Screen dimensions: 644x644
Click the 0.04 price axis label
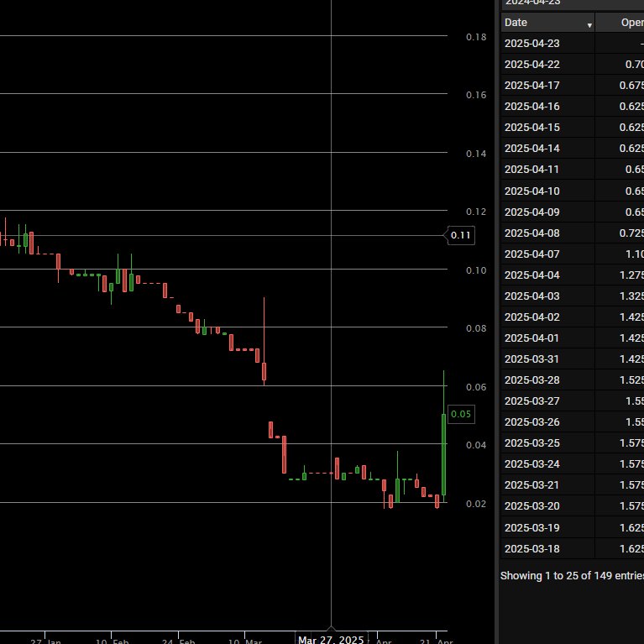476,445
